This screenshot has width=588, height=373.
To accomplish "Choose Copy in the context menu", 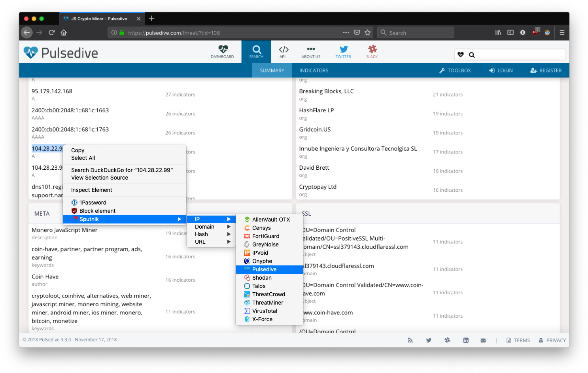I will pyautogui.click(x=125, y=150).
